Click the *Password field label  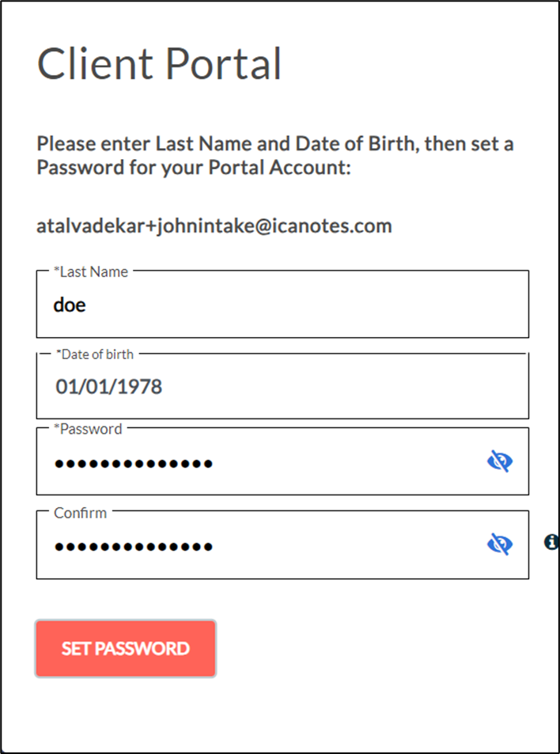[x=88, y=429]
